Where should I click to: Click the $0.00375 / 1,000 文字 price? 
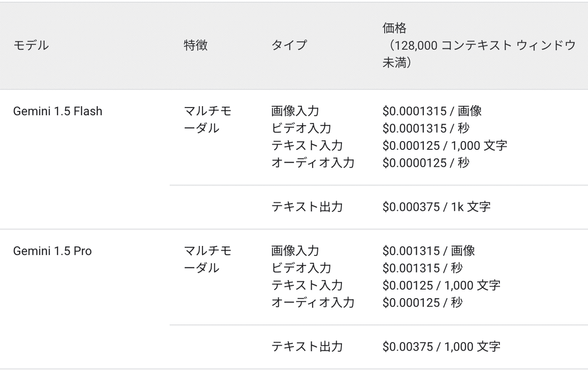441,347
